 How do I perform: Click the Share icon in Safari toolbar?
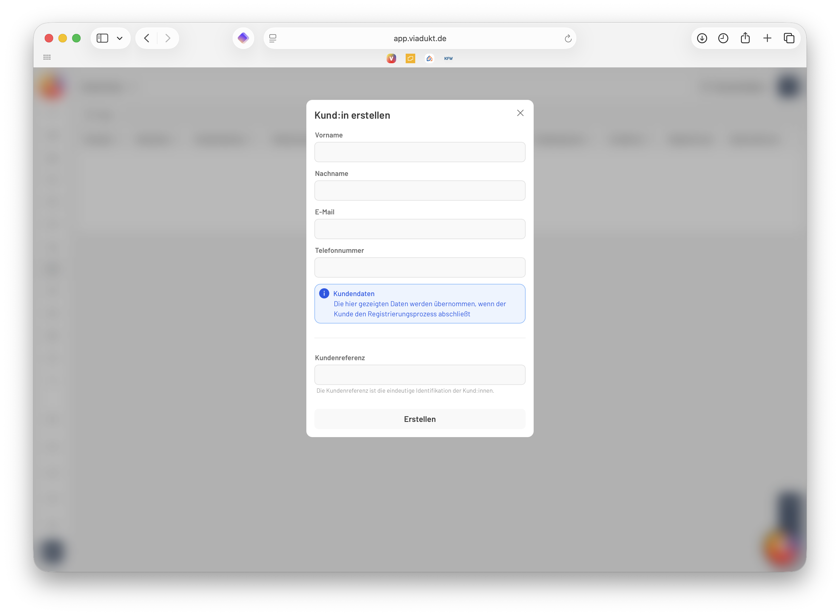tap(745, 38)
